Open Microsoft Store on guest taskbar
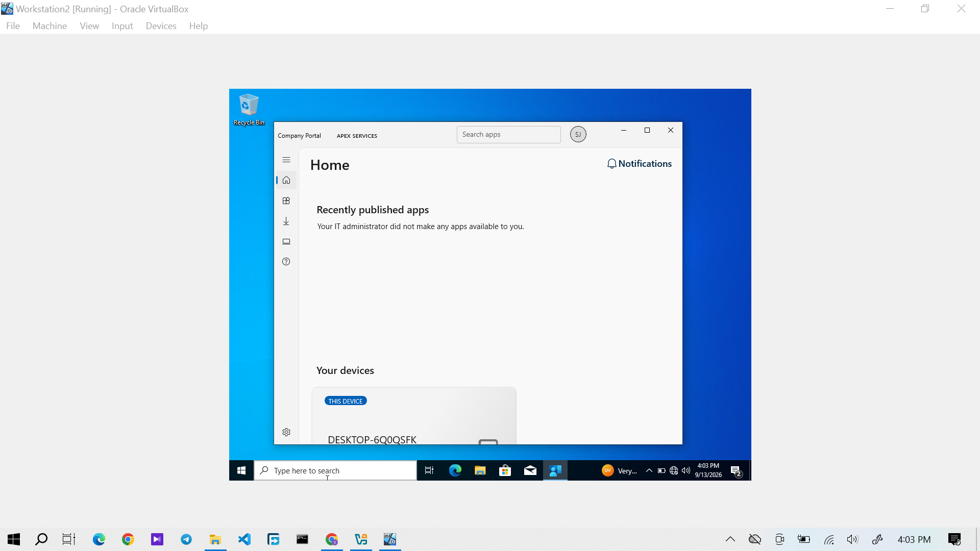Image resolution: width=980 pixels, height=551 pixels. (x=505, y=470)
